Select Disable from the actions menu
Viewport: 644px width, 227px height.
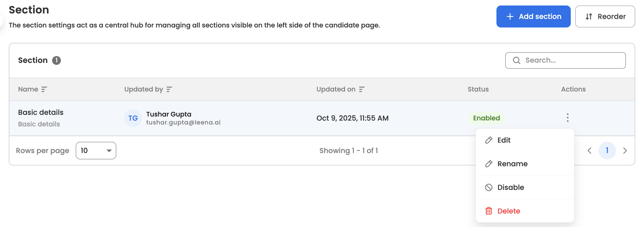point(510,187)
